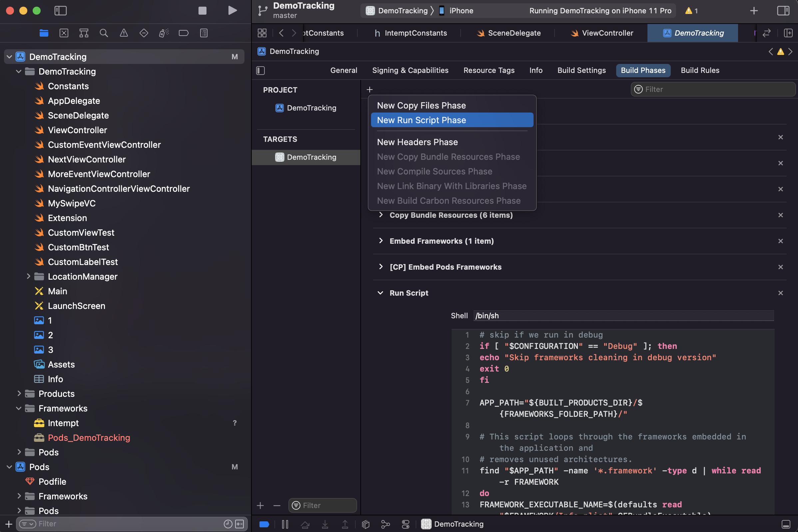Toggle the inspector panel on the right
The width and height of the screenshot is (798, 532).
[x=783, y=11]
